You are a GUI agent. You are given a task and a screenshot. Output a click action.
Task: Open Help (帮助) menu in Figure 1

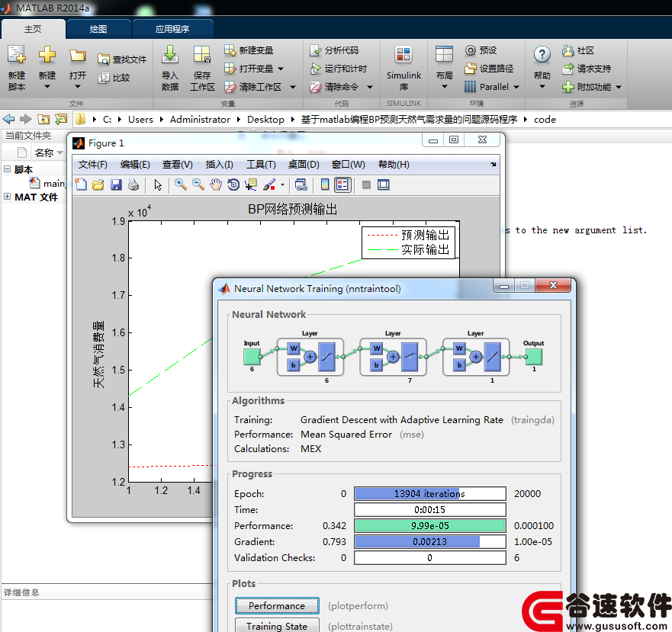tap(394, 165)
